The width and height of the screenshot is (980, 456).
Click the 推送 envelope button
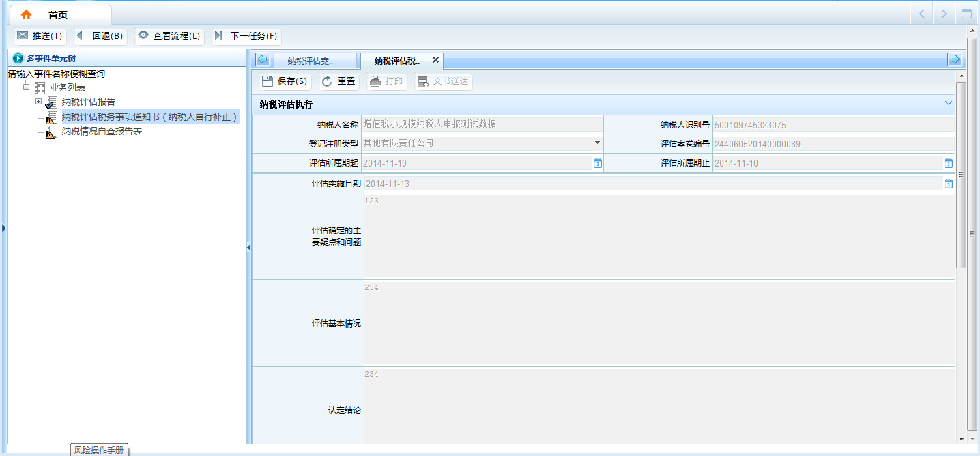tap(40, 36)
